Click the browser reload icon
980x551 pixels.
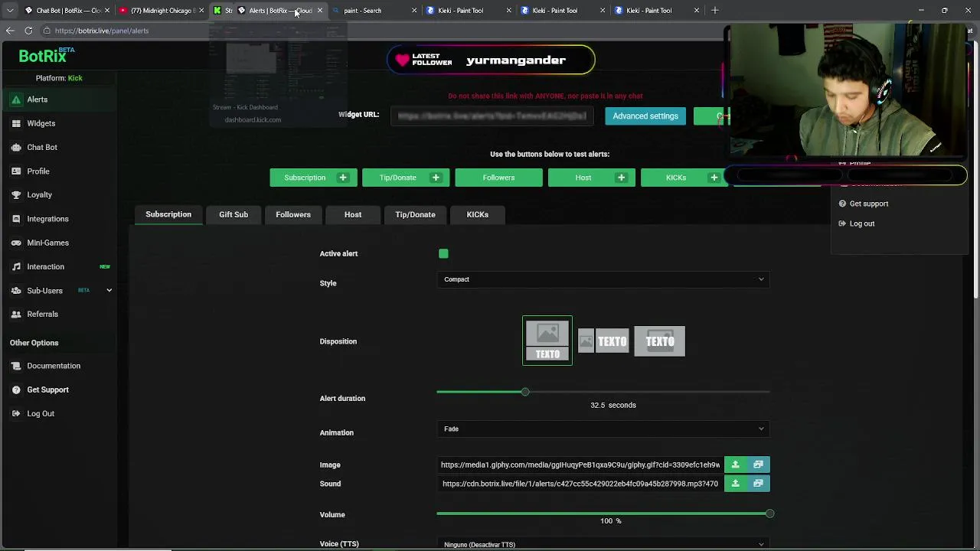28,31
